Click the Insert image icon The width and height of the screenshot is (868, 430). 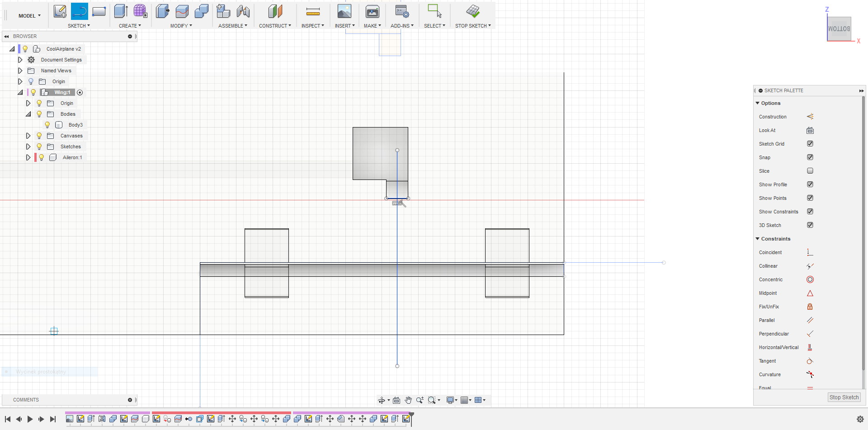(344, 11)
